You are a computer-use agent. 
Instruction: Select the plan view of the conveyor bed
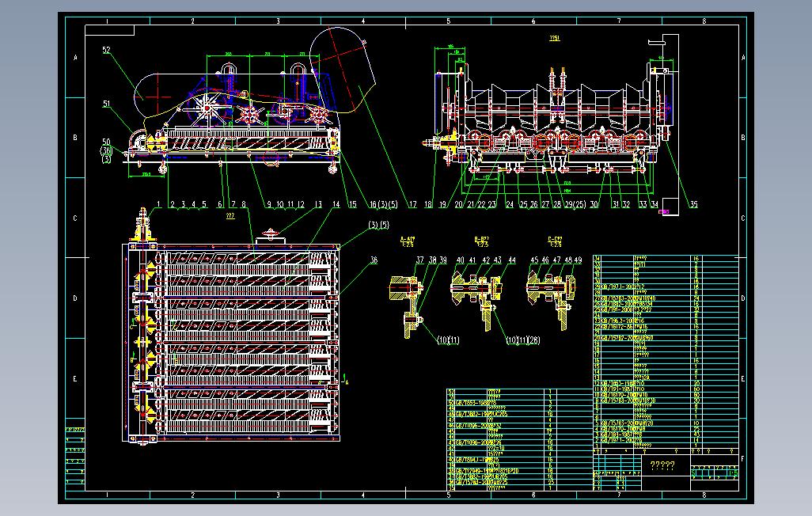point(231,344)
